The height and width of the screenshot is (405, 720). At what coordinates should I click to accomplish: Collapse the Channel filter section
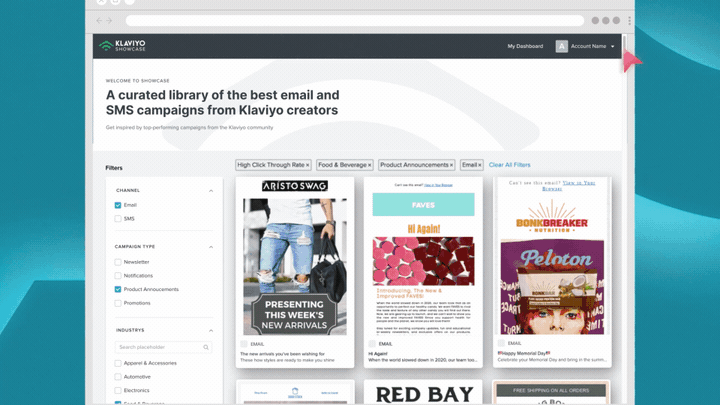211,191
